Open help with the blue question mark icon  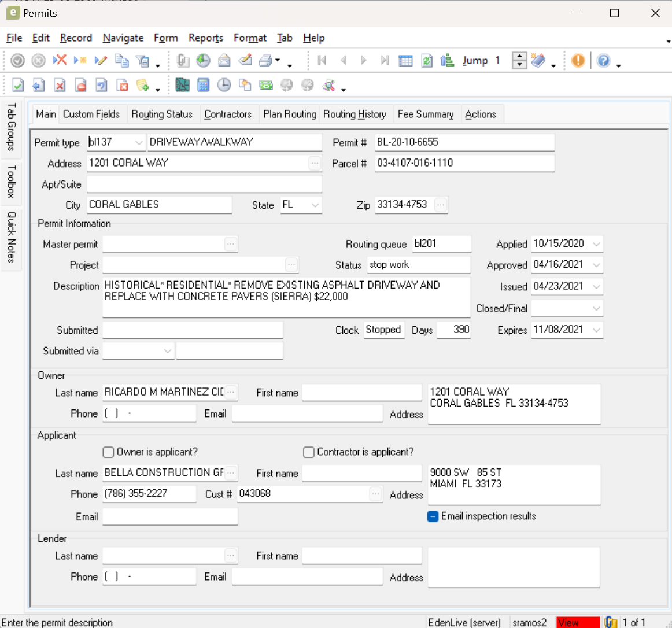[603, 61]
